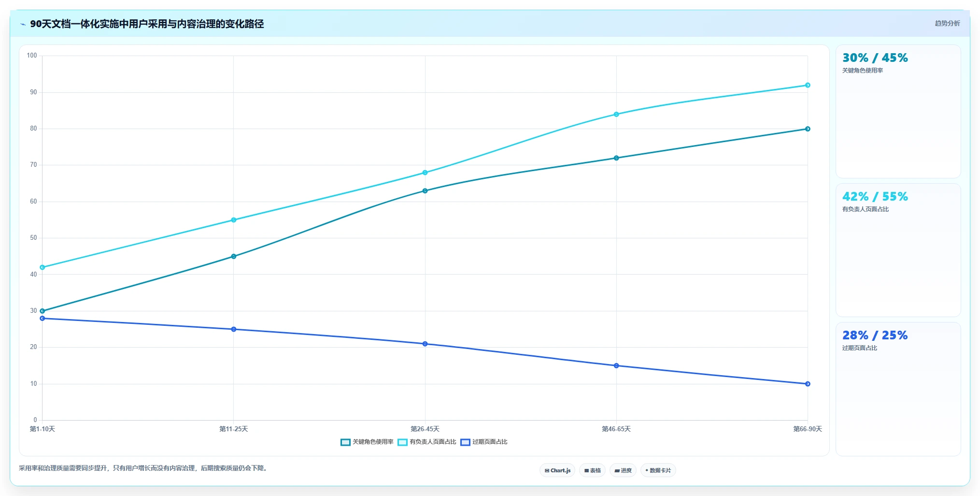Click the 过期页面占比 point at 第11-25天
The width and height of the screenshot is (980, 496).
234,329
